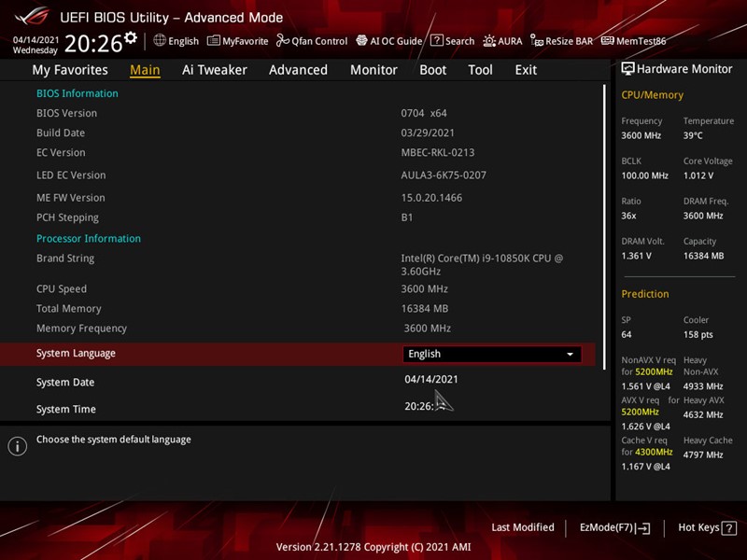Click the globe icon for English language

[160, 41]
